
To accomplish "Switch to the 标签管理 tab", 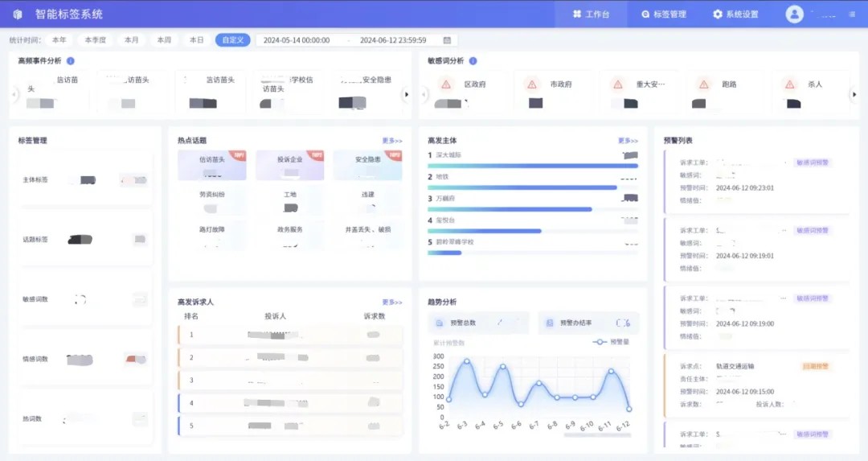I will (x=663, y=14).
